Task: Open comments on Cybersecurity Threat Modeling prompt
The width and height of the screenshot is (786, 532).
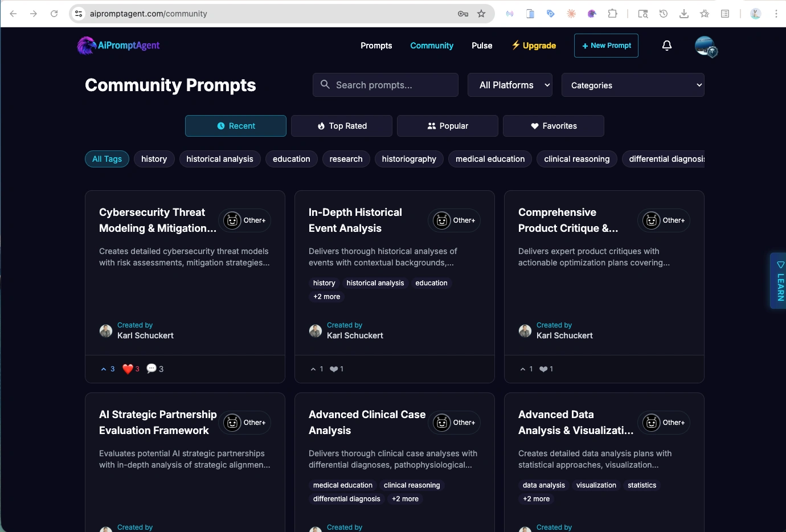Action: tap(155, 369)
